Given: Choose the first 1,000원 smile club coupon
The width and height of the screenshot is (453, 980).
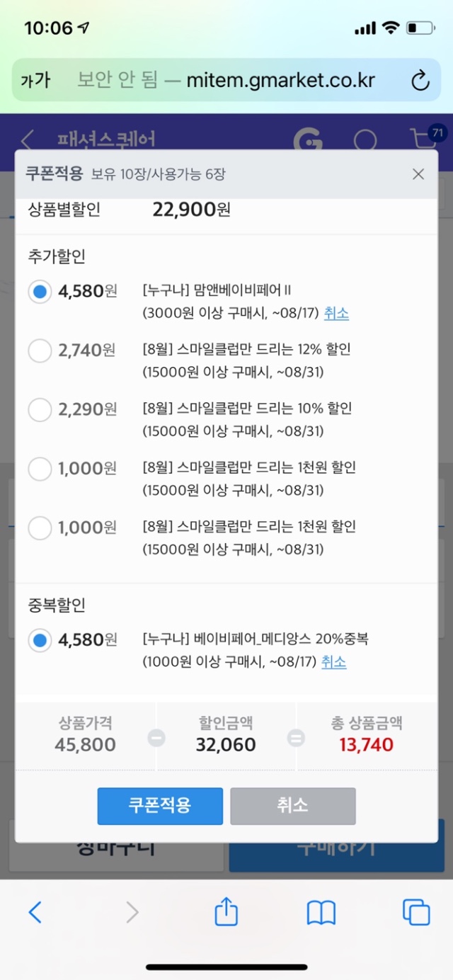Looking at the screenshot, I should 40,468.
